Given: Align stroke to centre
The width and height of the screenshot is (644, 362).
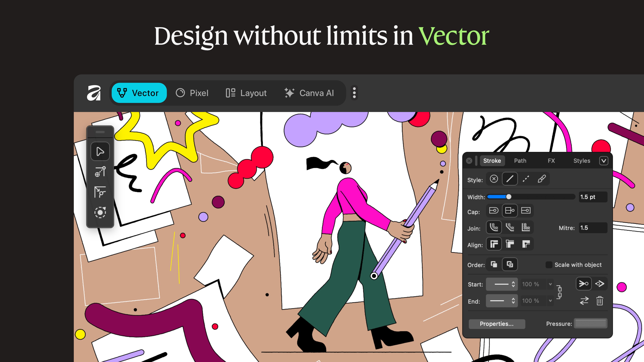Looking at the screenshot, I should 494,244.
